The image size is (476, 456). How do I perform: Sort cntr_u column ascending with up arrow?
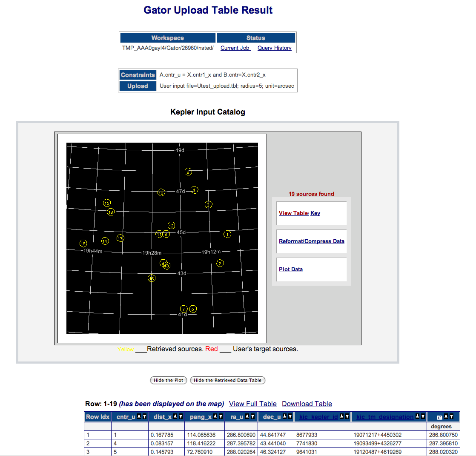(x=139, y=417)
